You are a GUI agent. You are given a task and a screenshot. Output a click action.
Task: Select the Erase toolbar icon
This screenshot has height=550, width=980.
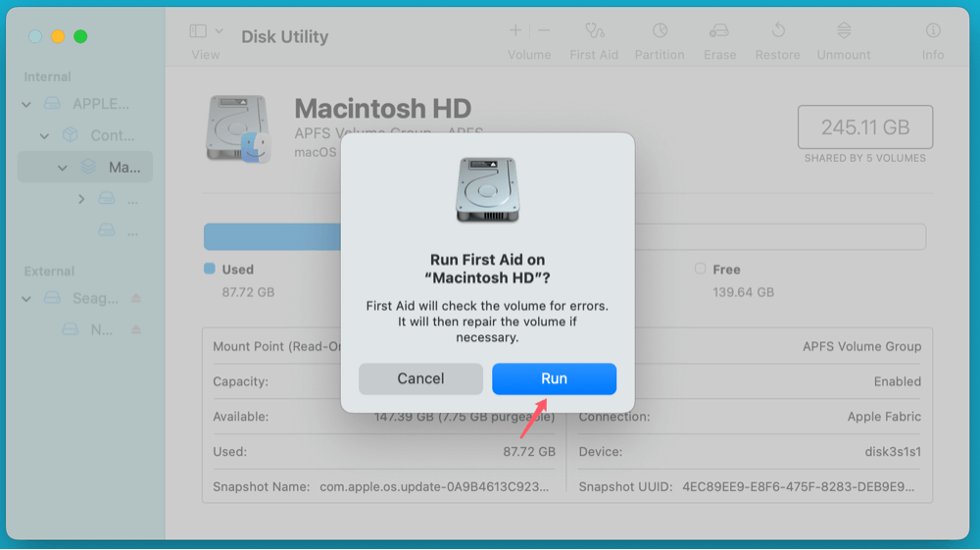[719, 31]
